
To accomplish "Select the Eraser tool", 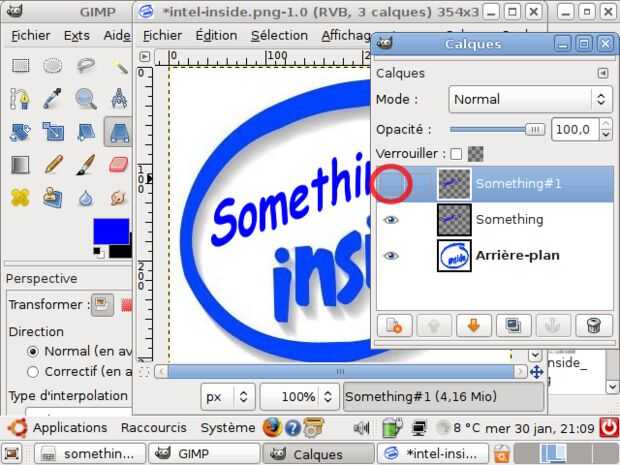I will 119,165.
